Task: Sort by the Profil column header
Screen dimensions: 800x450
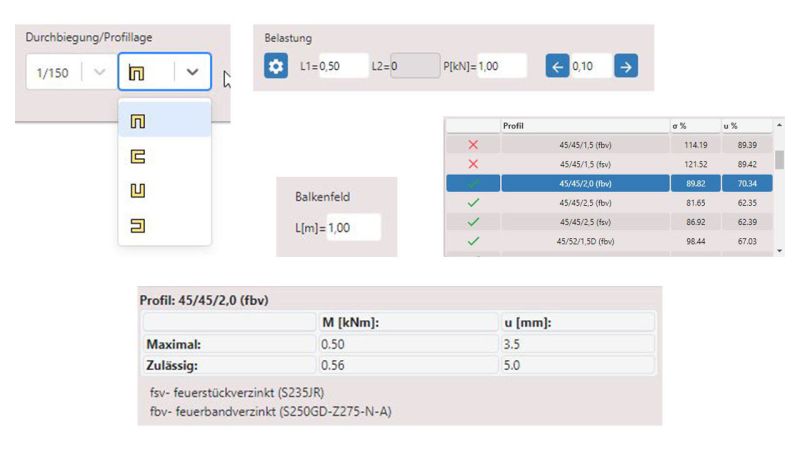Action: pos(585,126)
